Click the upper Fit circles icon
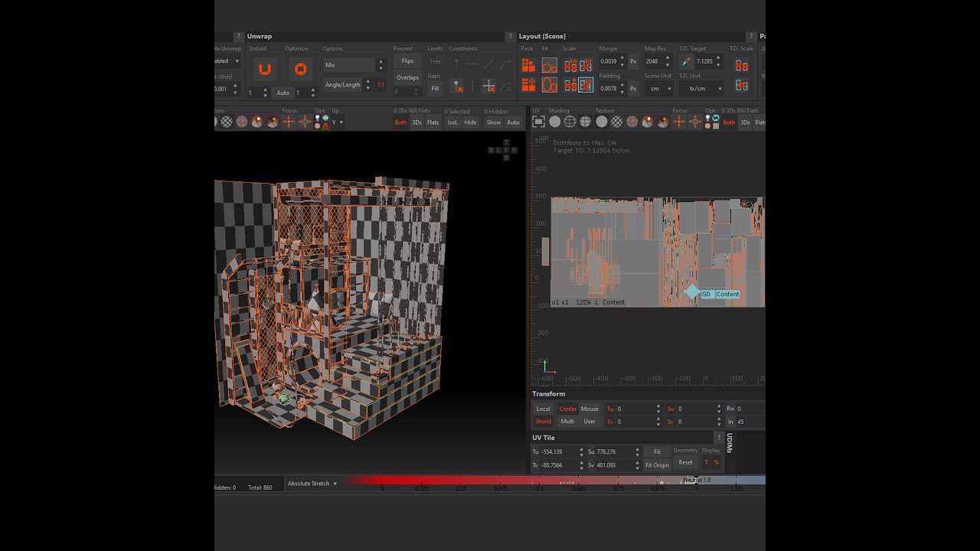Image resolution: width=980 pixels, height=551 pixels. [549, 66]
